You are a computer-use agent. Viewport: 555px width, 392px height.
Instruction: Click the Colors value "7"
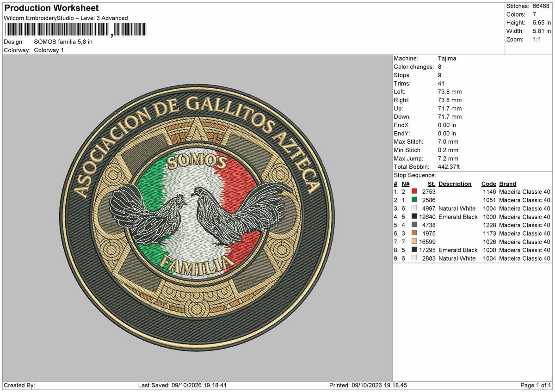(534, 14)
